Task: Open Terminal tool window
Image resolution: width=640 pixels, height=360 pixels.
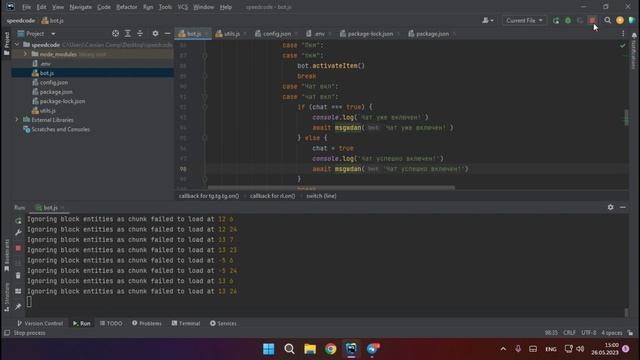Action: (186, 323)
